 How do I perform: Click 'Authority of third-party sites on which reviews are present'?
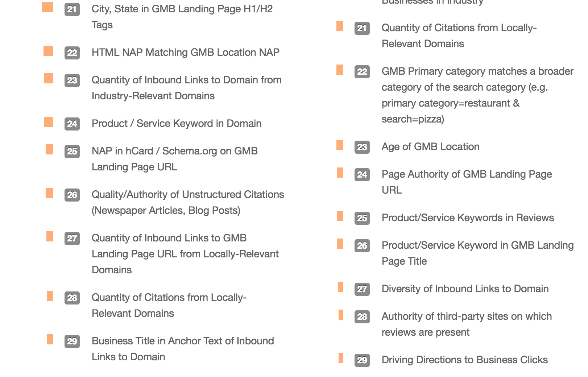tap(467, 324)
